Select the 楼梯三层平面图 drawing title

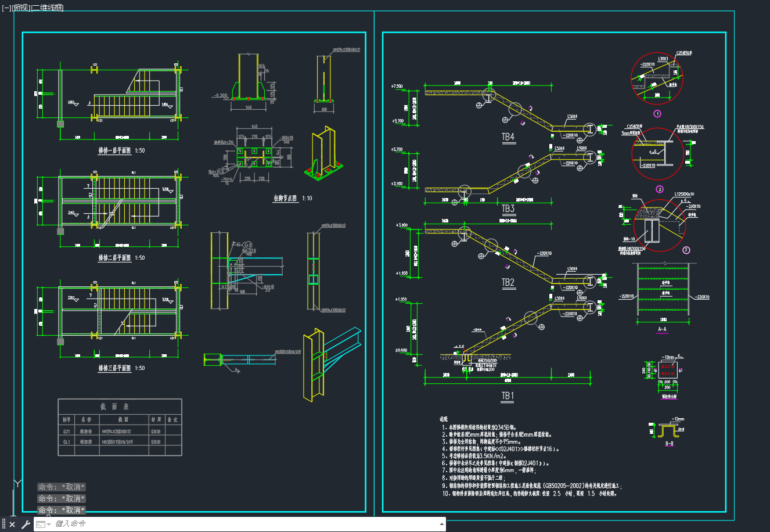(114, 368)
